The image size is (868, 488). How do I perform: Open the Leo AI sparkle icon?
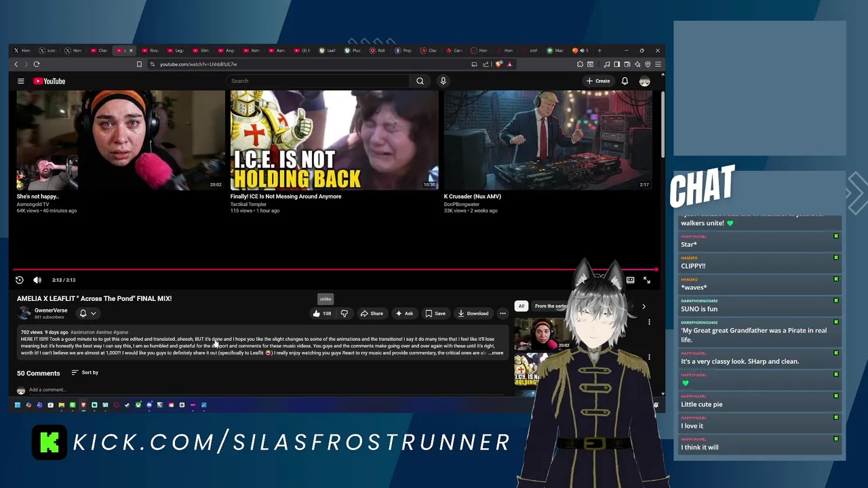(637, 64)
